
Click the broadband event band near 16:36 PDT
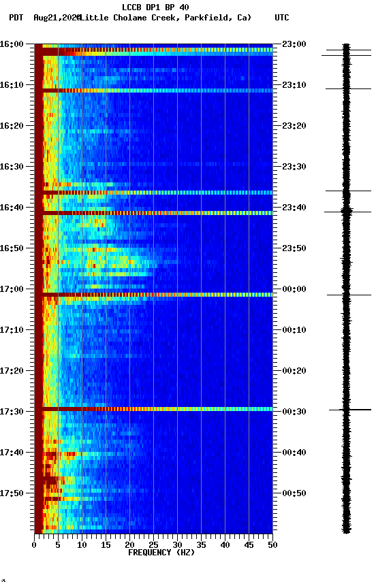coord(153,193)
